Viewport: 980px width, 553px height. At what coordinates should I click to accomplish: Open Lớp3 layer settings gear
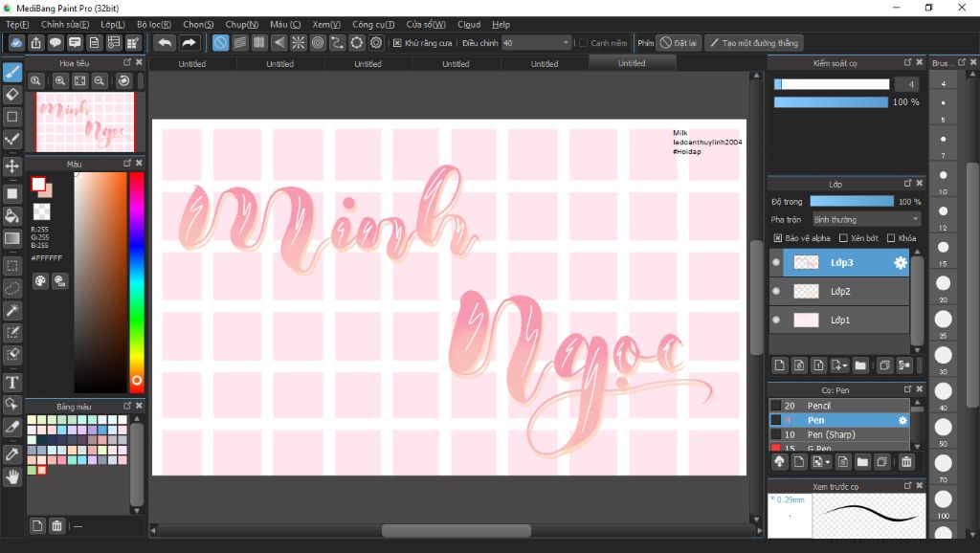click(x=900, y=262)
